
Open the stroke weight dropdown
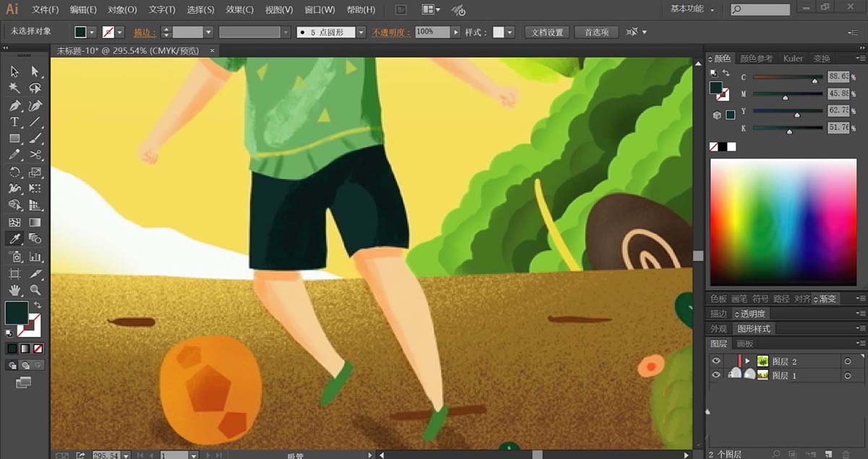(x=208, y=33)
